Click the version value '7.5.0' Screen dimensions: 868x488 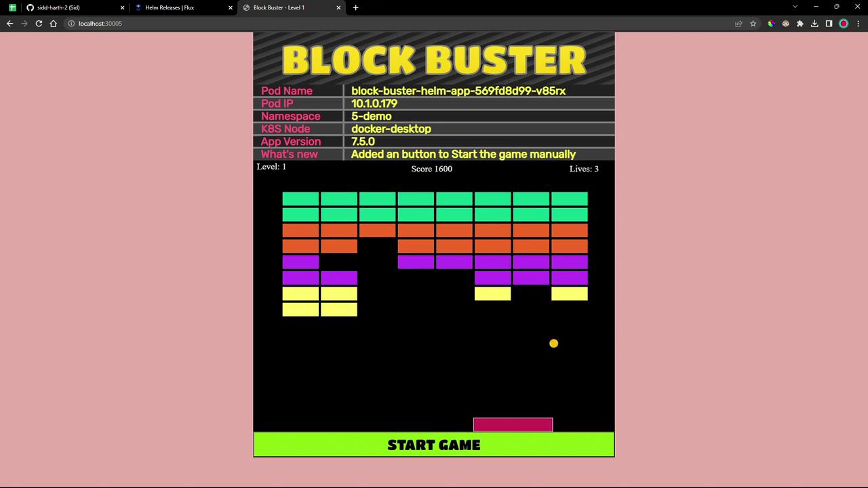363,142
